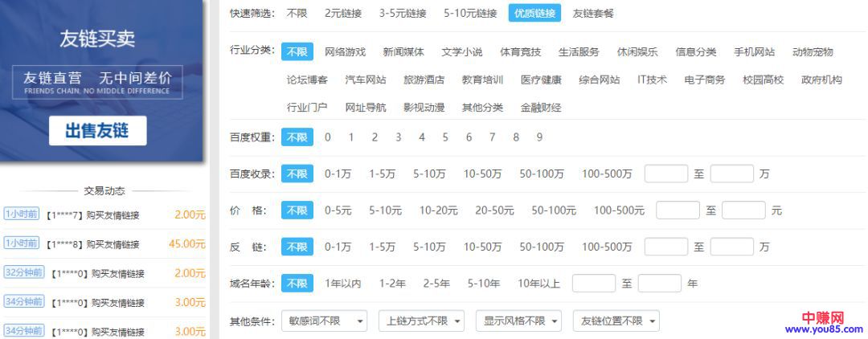Click the 不限 option for 反链
Screen dimensions: 868x339
point(297,247)
